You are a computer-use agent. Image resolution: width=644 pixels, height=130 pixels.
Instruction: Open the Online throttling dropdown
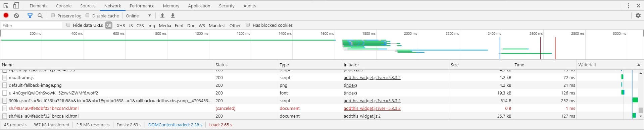click(x=139, y=15)
